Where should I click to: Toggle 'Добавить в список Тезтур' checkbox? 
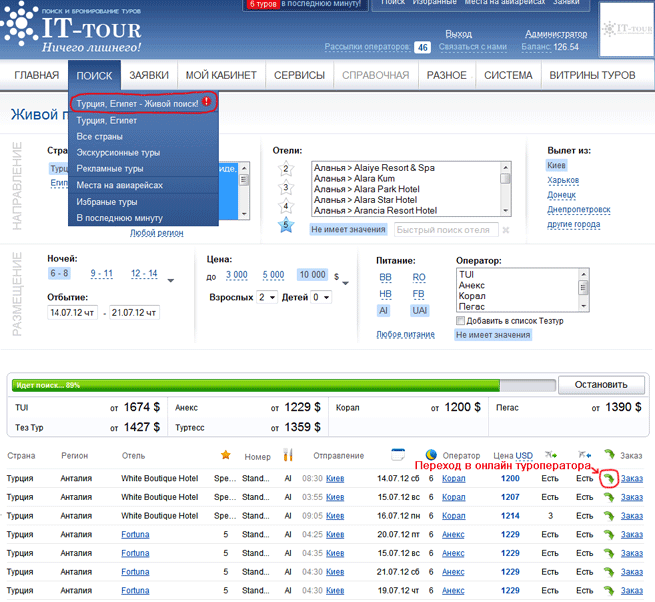click(x=460, y=320)
